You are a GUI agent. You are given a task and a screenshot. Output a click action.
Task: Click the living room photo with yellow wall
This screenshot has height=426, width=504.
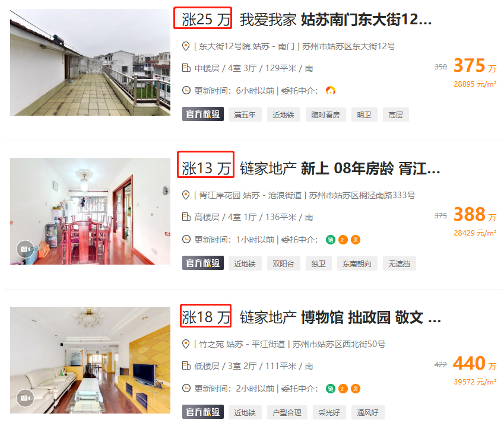90,360
